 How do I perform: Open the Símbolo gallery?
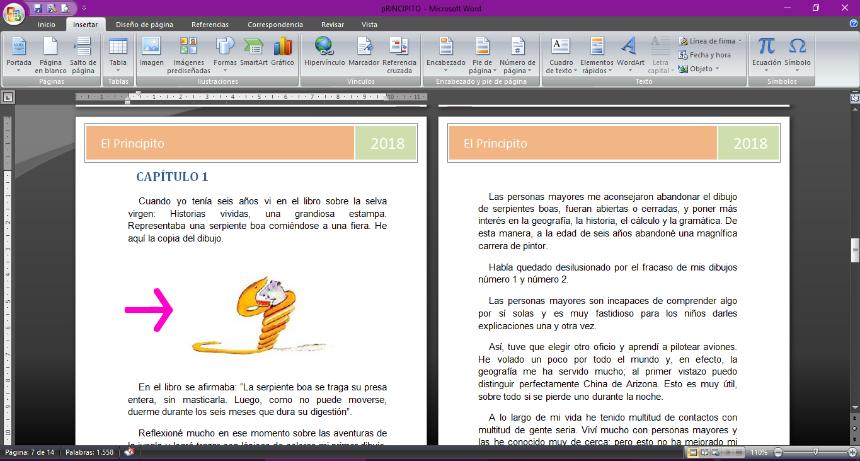797,55
